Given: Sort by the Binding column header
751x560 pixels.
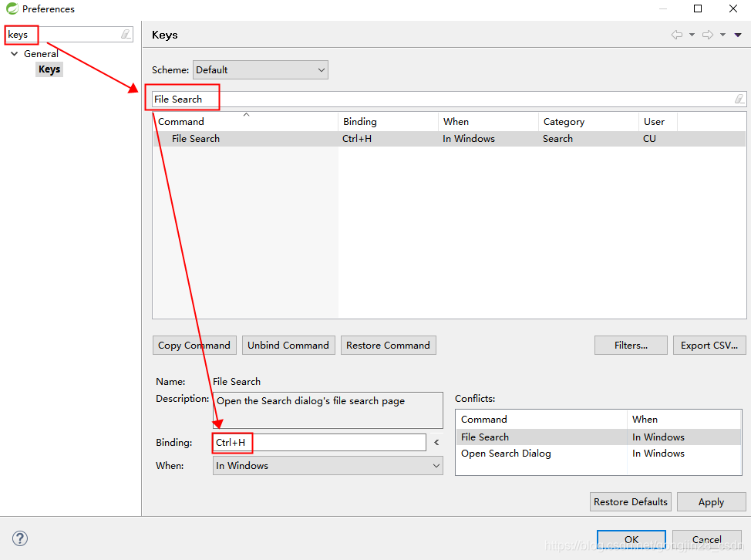Looking at the screenshot, I should [388, 122].
